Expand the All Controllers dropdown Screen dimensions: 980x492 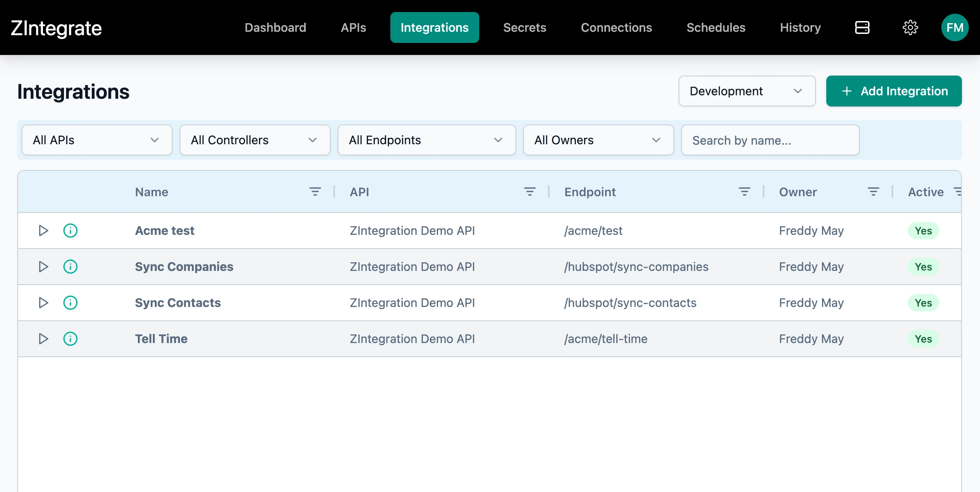(x=255, y=140)
